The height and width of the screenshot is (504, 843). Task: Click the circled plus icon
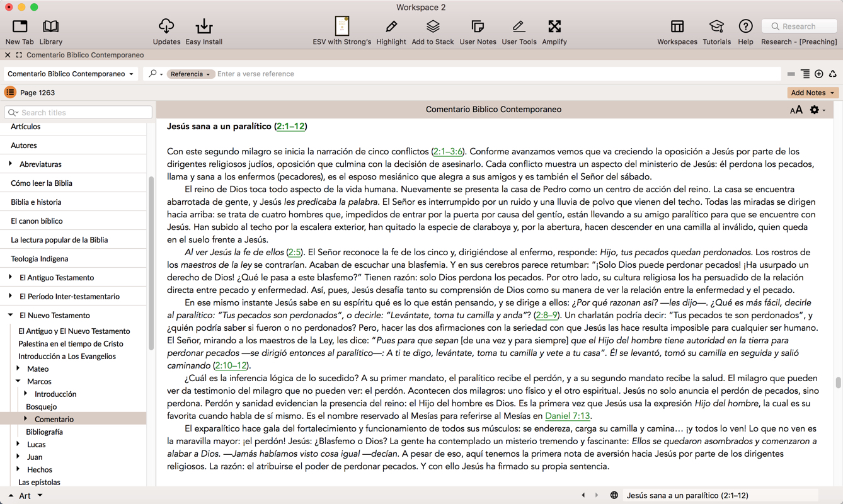[x=819, y=74]
